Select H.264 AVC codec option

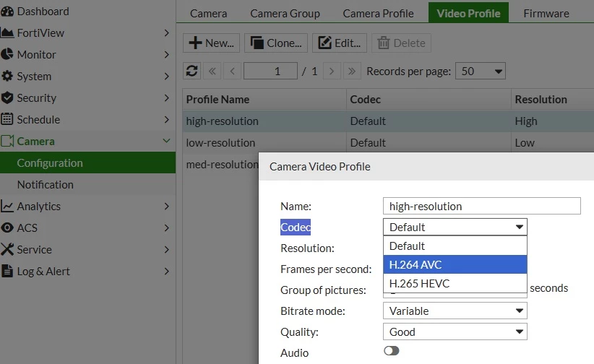tap(455, 264)
